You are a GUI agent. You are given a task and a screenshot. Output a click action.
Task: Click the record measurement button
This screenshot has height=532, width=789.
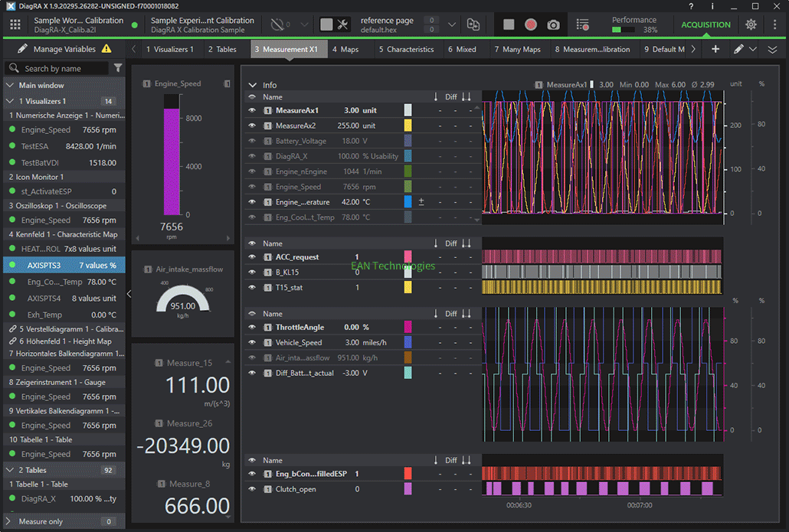point(531,24)
